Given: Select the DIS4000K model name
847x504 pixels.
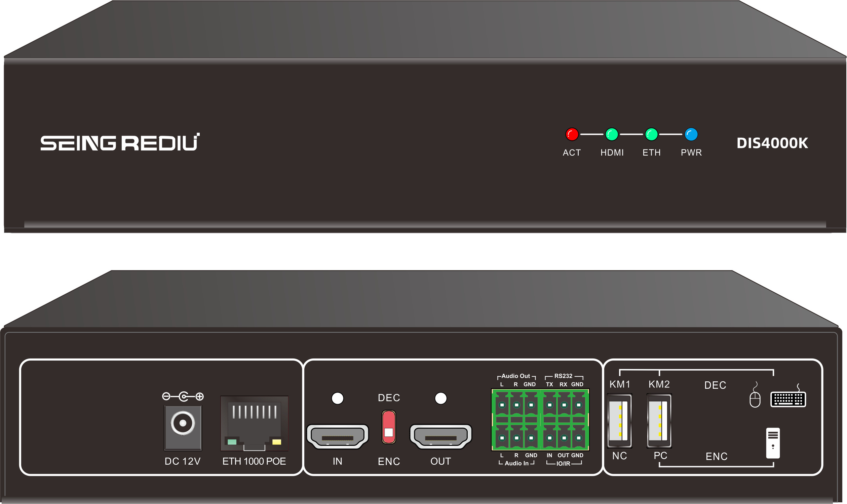Looking at the screenshot, I should pyautogui.click(x=772, y=143).
